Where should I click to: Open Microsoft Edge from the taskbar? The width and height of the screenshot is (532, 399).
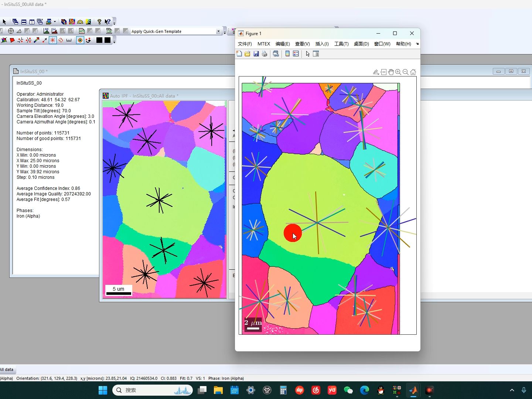point(365,390)
